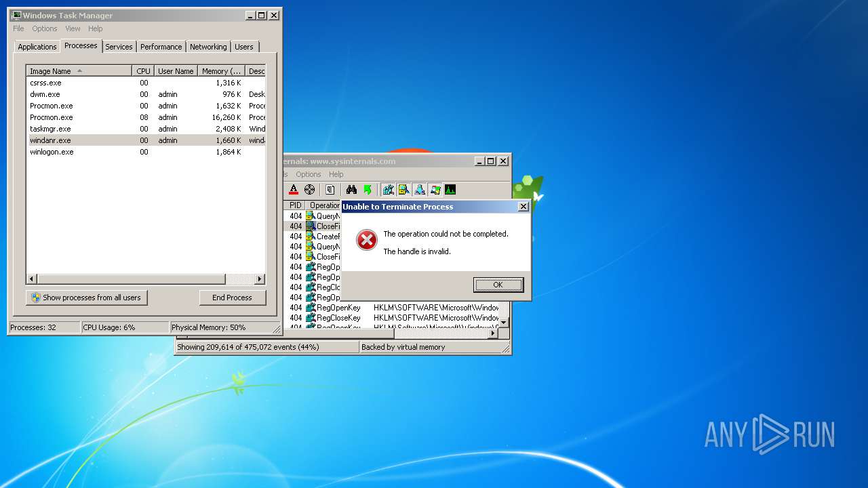Click Process Monitor's horizontal scroll right arrow
The image size is (868, 488).
point(494,333)
